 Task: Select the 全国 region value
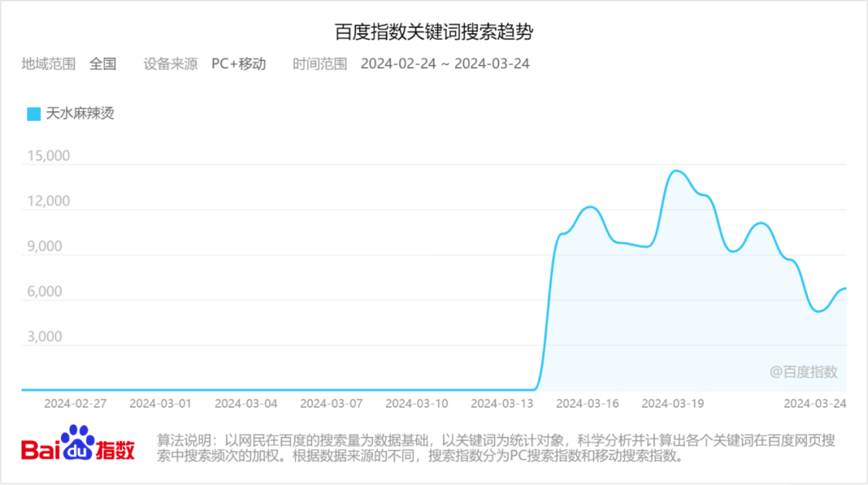point(103,64)
